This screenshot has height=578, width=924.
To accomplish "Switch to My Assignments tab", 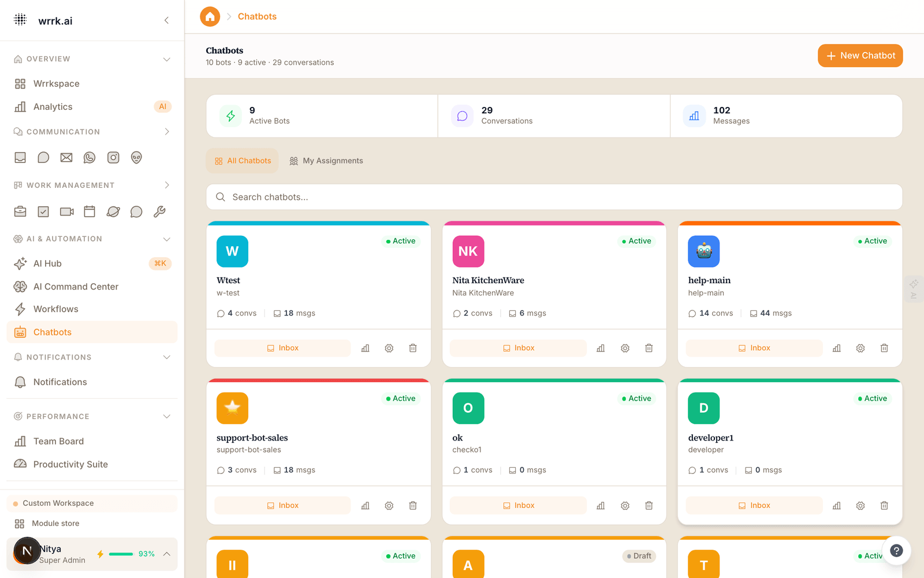I will (326, 161).
